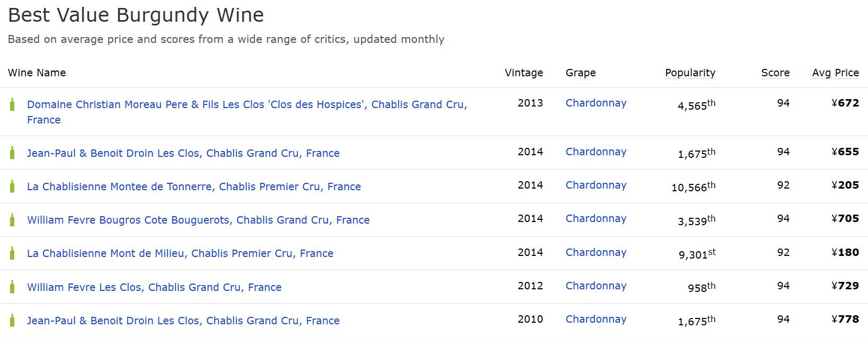Screen dimensions: 868x337
Task: Click bottle icon beside Domaine Christian Moreau wine
Action: coord(12,104)
